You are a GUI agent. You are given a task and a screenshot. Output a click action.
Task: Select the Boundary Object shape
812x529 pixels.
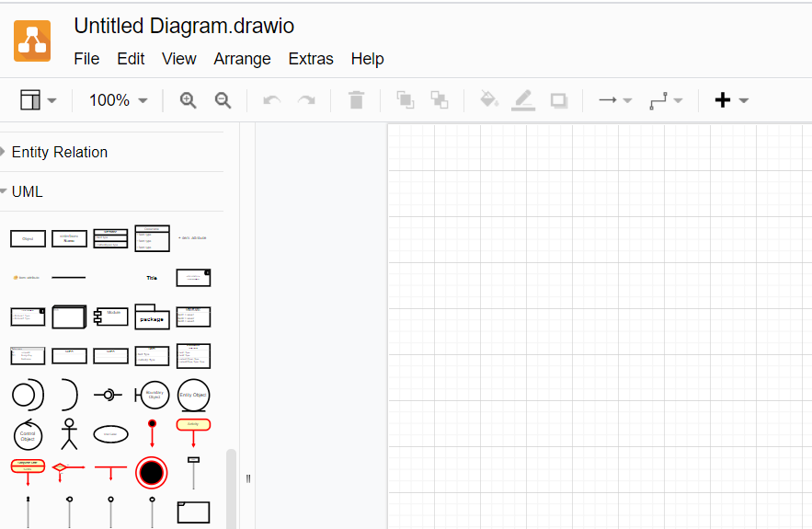(x=152, y=395)
